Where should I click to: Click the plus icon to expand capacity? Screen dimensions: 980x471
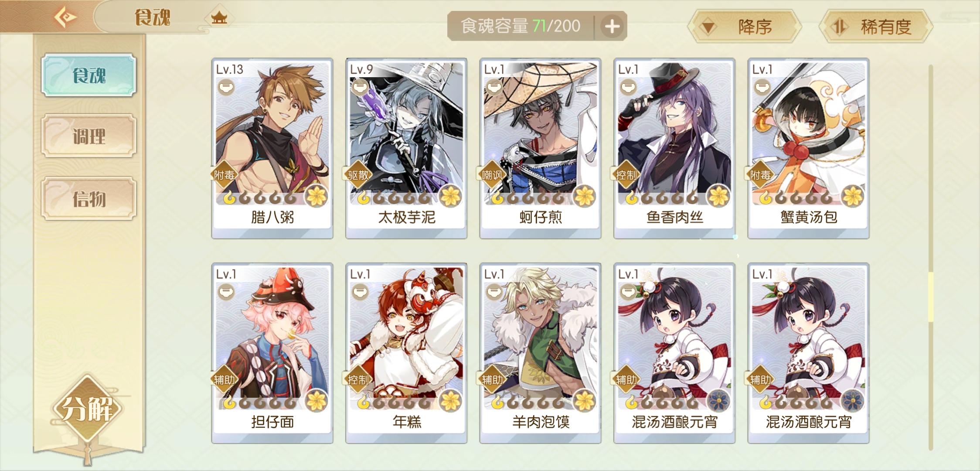612,26
